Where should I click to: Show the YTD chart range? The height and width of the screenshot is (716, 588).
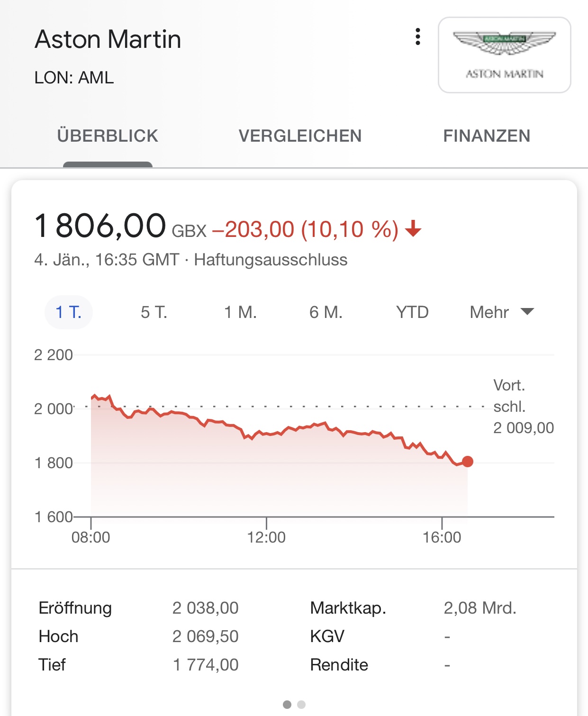[412, 312]
